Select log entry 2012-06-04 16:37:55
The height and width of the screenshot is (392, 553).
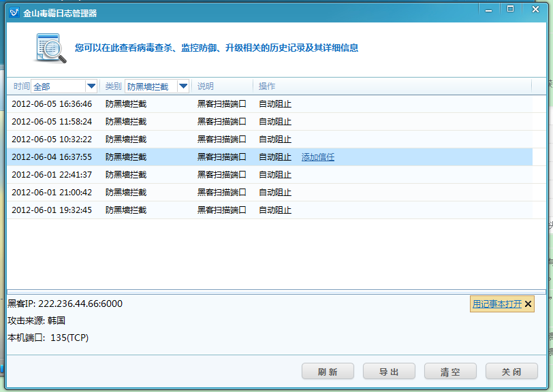[x=270, y=157]
